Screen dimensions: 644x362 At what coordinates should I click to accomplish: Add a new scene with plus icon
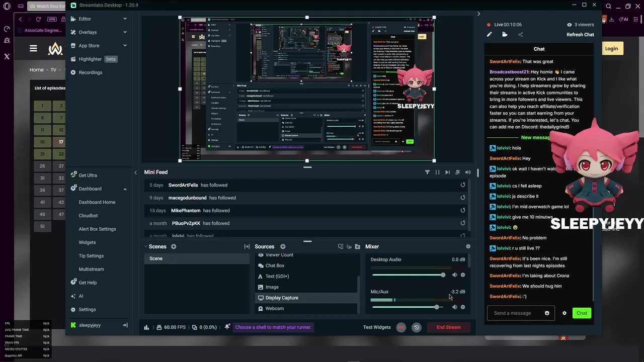174,246
